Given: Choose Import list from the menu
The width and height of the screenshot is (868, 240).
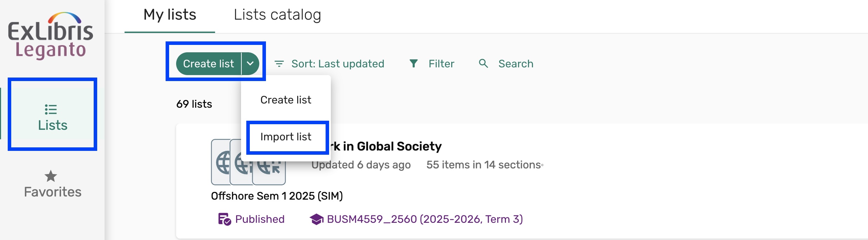Looking at the screenshot, I should (x=286, y=137).
